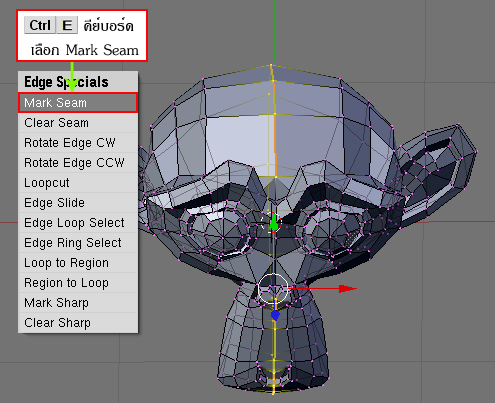Choose Edge Loop Select
This screenshot has width=495, height=403.
78,223
